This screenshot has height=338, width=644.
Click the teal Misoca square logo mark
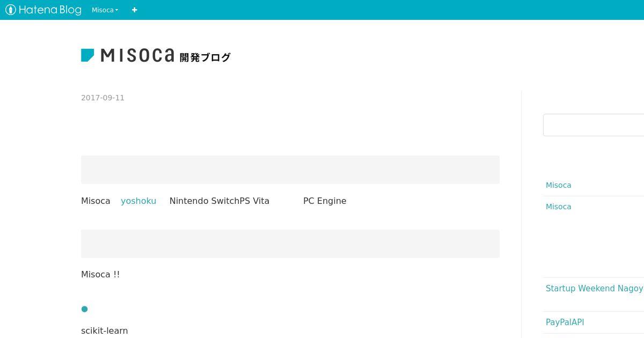point(87,55)
